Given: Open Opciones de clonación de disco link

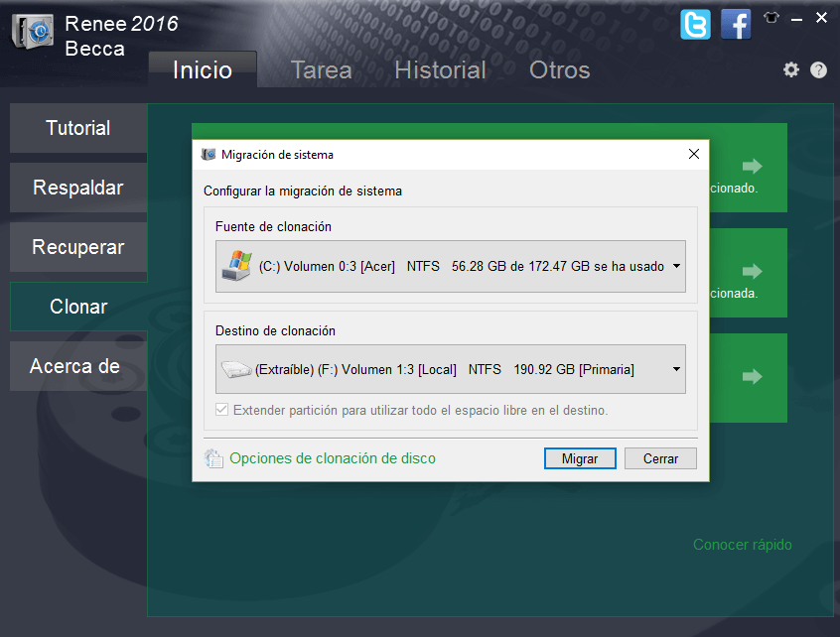Looking at the screenshot, I should 333,458.
